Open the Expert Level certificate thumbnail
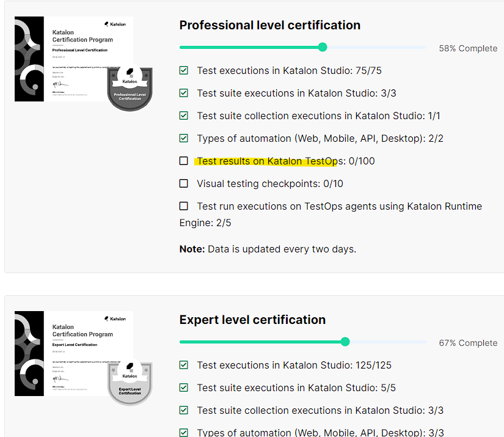Image resolution: width=504 pixels, height=437 pixels. pyautogui.click(x=74, y=353)
